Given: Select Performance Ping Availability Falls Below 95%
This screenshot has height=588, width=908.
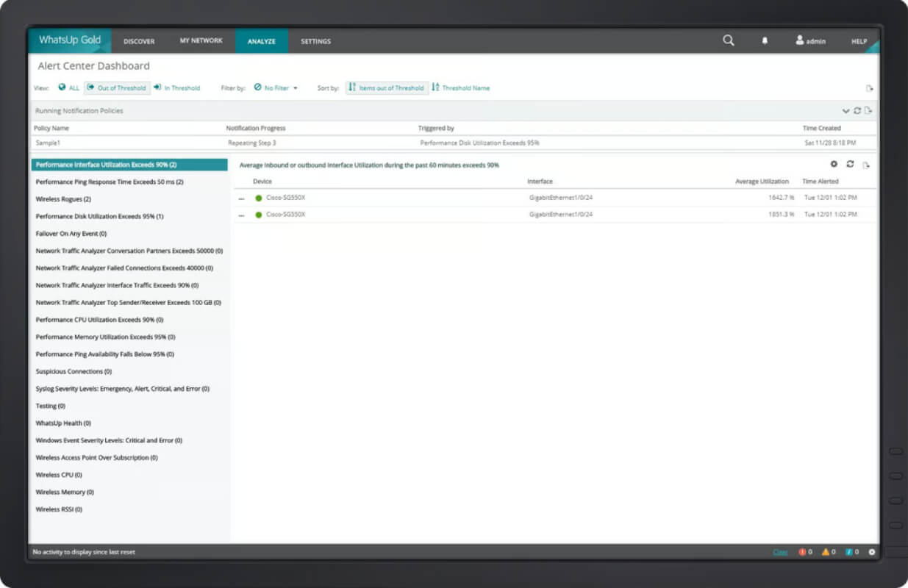Looking at the screenshot, I should click(x=104, y=354).
